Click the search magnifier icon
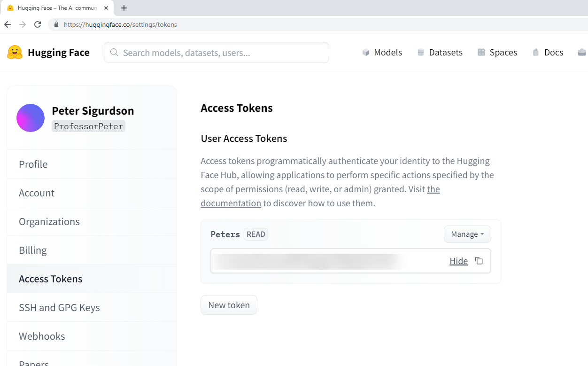This screenshot has height=366, width=588. click(114, 53)
